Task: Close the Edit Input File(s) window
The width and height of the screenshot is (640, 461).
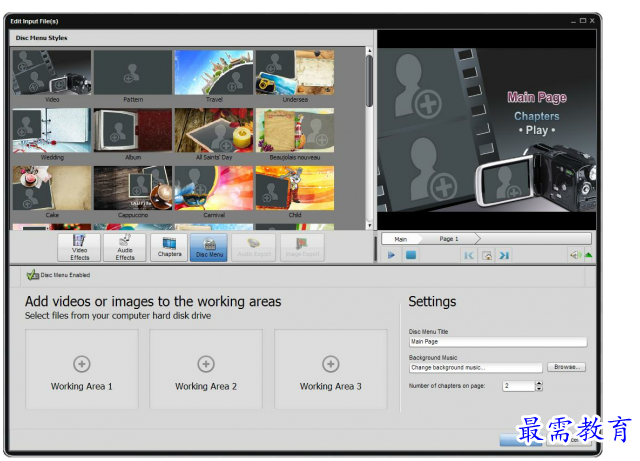Action: pos(592,21)
